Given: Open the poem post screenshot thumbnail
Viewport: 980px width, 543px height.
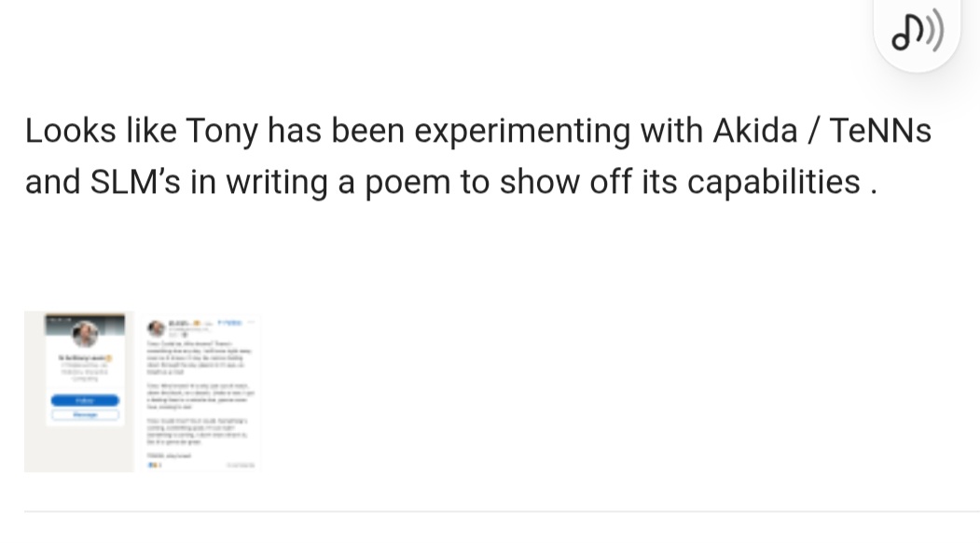Looking at the screenshot, I should point(201,392).
